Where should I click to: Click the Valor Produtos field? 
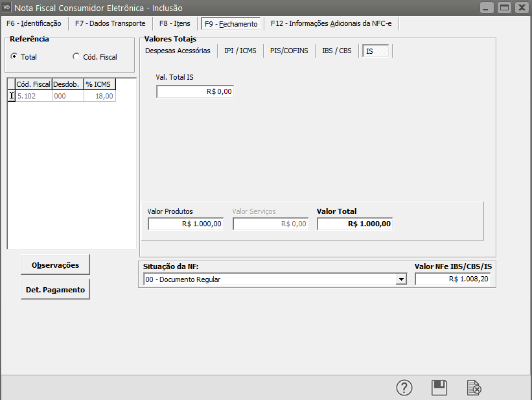(x=185, y=224)
